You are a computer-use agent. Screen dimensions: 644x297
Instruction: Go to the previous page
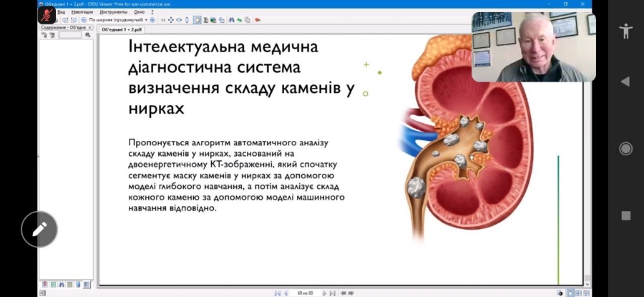tap(286, 293)
